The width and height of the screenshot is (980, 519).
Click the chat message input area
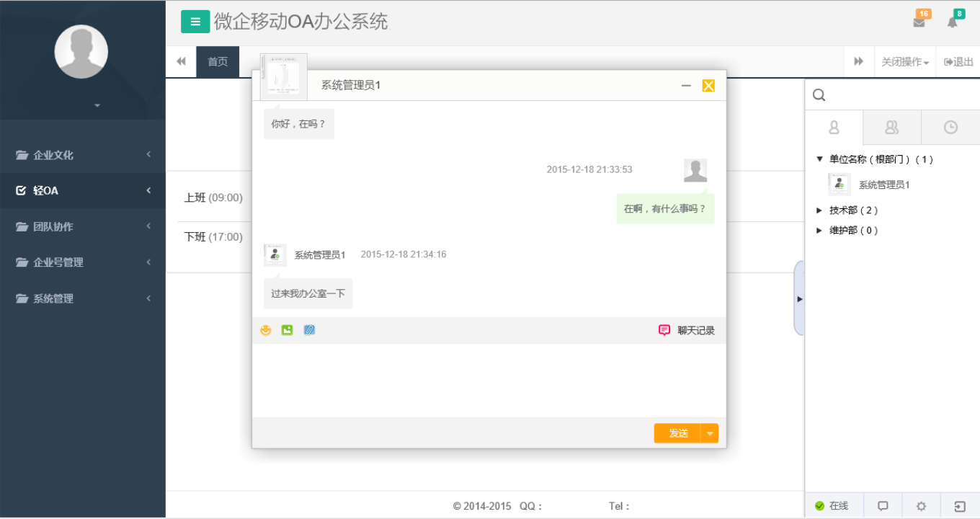click(x=489, y=380)
